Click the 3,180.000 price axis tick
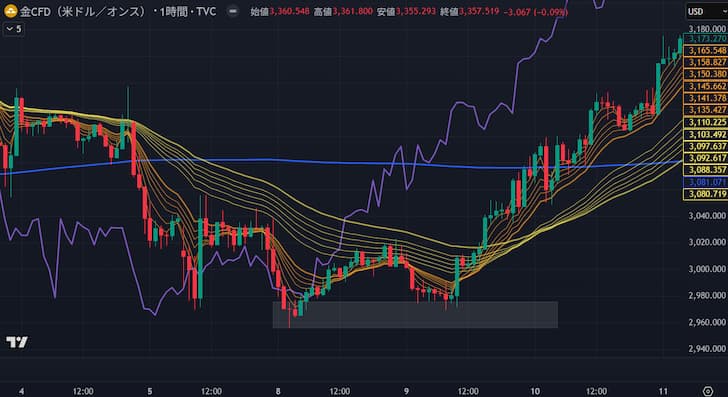 (707, 29)
